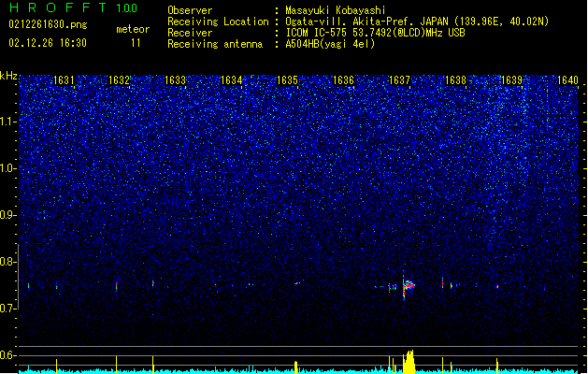This screenshot has height=374, width=588.
Task: Select the filename 0212261630.png
Action: [48, 24]
